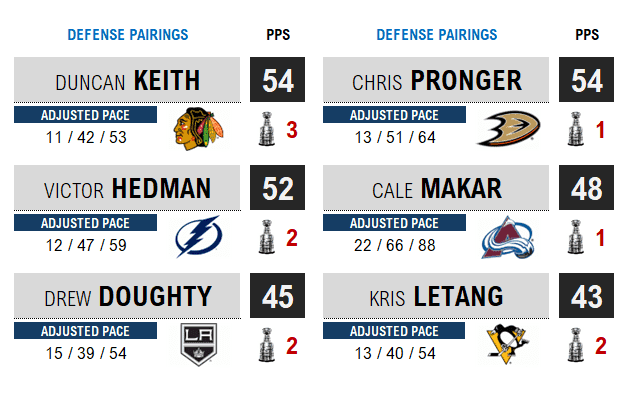633x400 pixels.
Task: Click the Stanley Cup icon beside Hedman
Action: tap(267, 237)
